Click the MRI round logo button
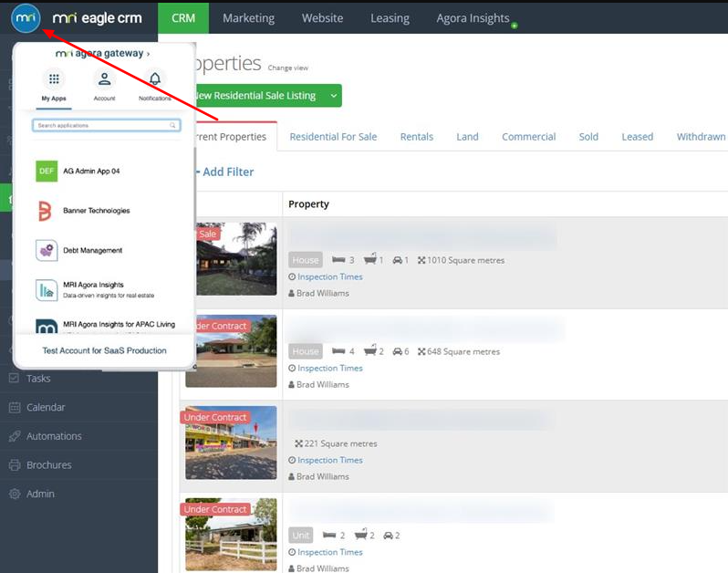The image size is (728, 573). click(26, 18)
